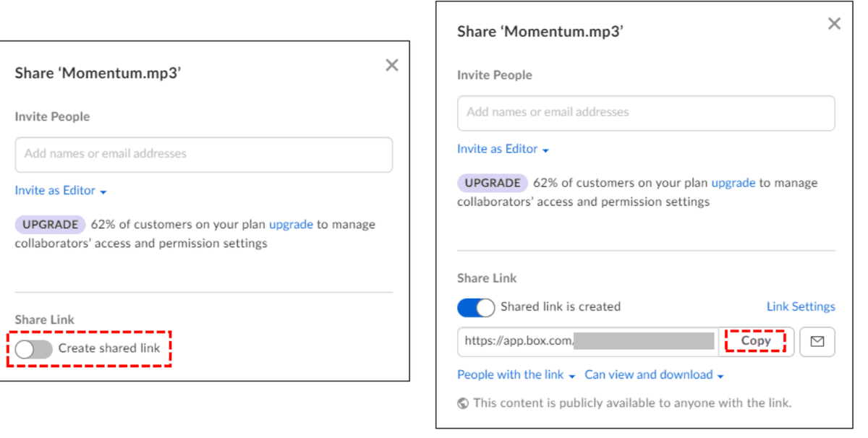Click the UPGRADE badge in right dialog
868x438 pixels.
(492, 183)
